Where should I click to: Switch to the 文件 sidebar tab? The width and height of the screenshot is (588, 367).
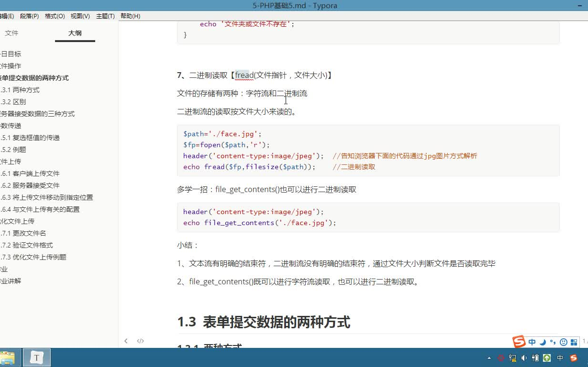12,33
